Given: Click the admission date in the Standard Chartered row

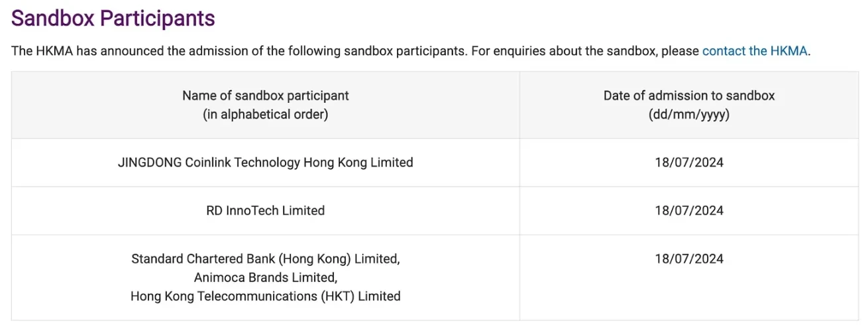Looking at the screenshot, I should pyautogui.click(x=688, y=259).
